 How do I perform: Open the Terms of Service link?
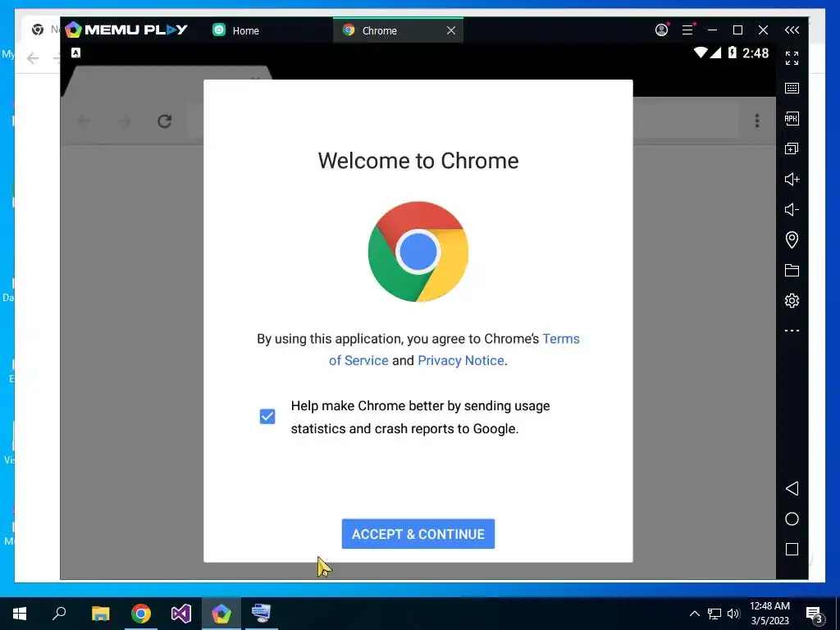[x=454, y=349]
